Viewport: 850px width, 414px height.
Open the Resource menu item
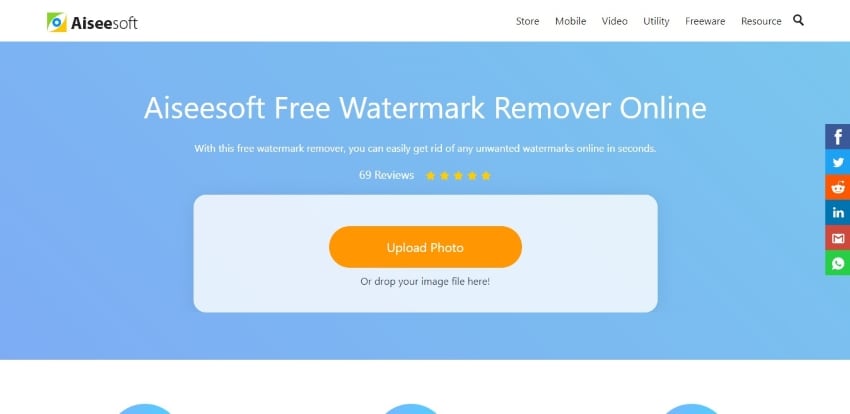tap(761, 21)
